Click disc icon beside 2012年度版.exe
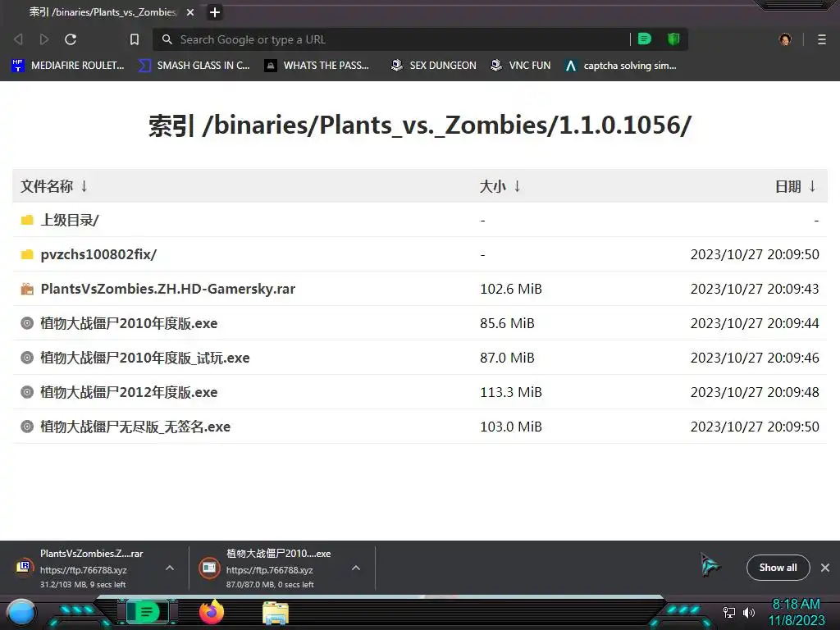 [x=27, y=392]
